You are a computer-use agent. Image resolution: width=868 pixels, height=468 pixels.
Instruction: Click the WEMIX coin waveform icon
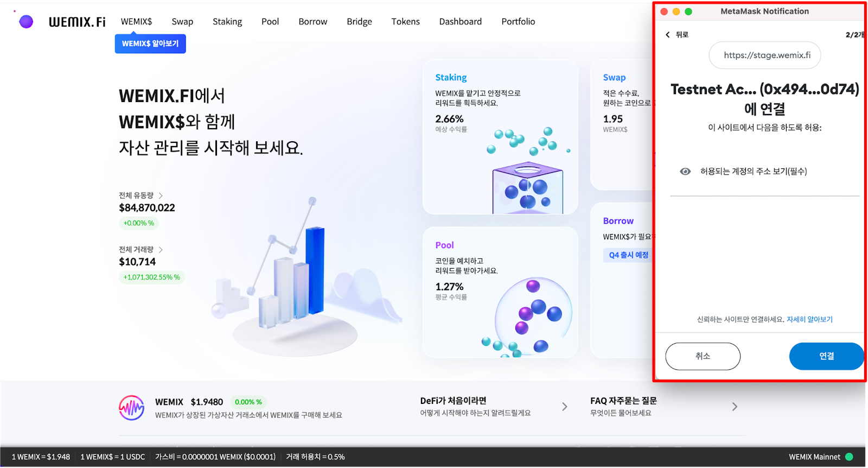(132, 408)
